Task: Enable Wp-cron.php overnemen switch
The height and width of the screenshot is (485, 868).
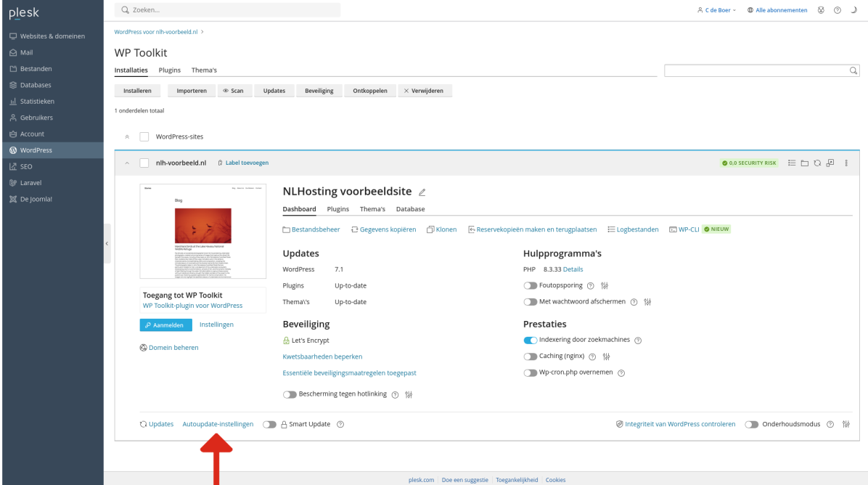Action: tap(530, 372)
